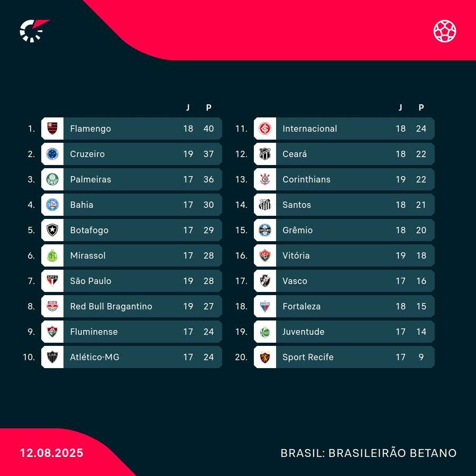Open the Fluminense team name
Screen dimensions: 476x476
click(x=94, y=332)
